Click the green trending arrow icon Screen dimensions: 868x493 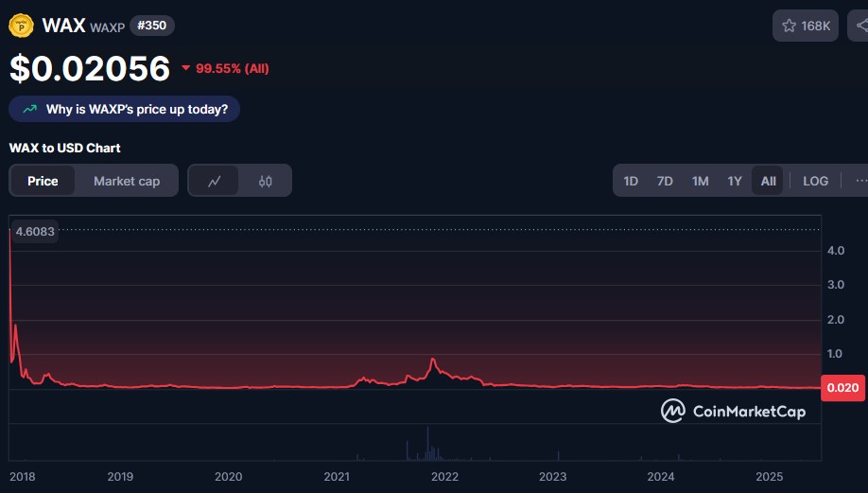[x=30, y=109]
